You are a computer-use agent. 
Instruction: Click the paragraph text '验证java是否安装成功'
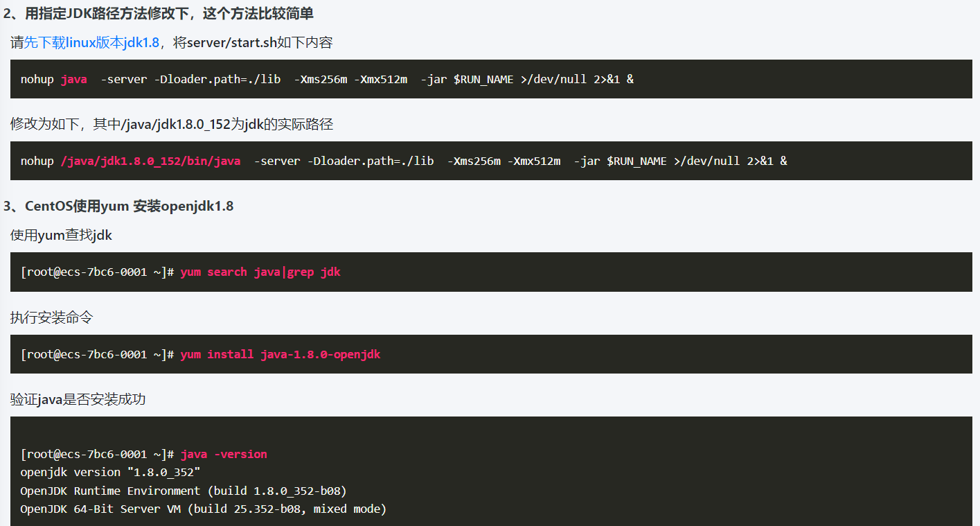point(78,400)
